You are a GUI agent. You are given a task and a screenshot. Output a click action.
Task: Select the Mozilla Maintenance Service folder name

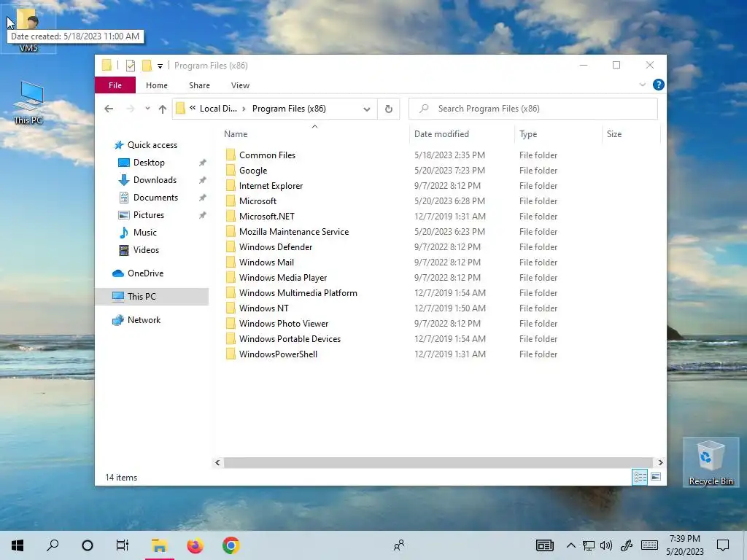pyautogui.click(x=294, y=231)
